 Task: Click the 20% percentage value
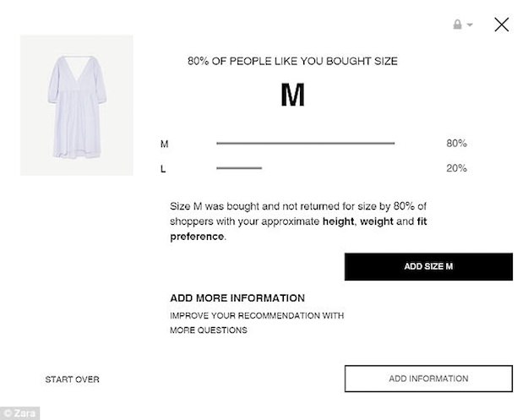coord(456,168)
